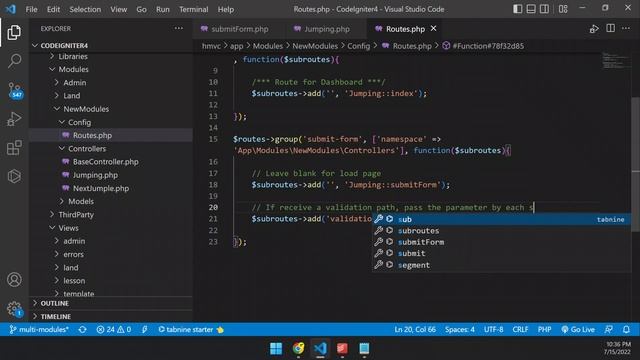Open NextJumple.php in explorer
This screenshot has height=360, width=640.
[100, 188]
